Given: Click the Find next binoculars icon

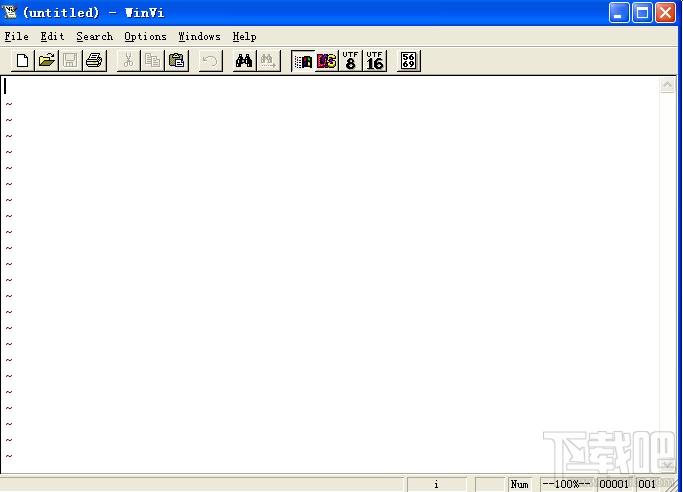Looking at the screenshot, I should click(x=268, y=61).
